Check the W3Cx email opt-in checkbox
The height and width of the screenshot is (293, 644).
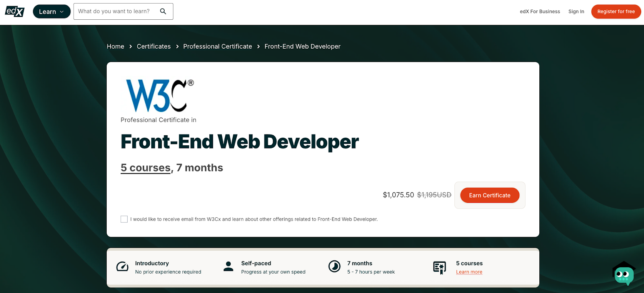pyautogui.click(x=124, y=219)
